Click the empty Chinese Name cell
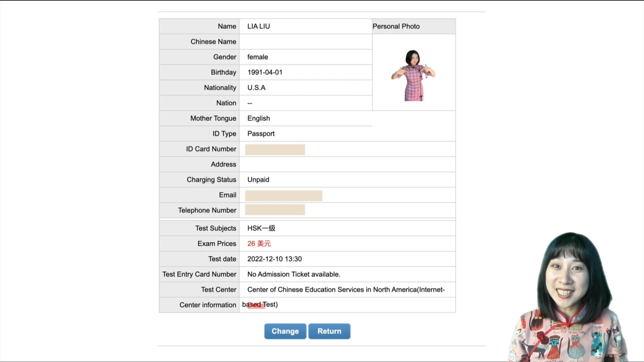Screen dimensions: 644x362 305,42
